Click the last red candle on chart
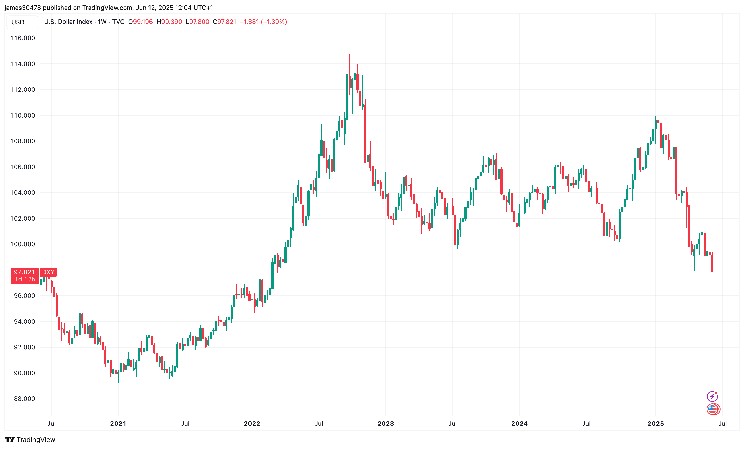745x449 pixels. coord(712,262)
